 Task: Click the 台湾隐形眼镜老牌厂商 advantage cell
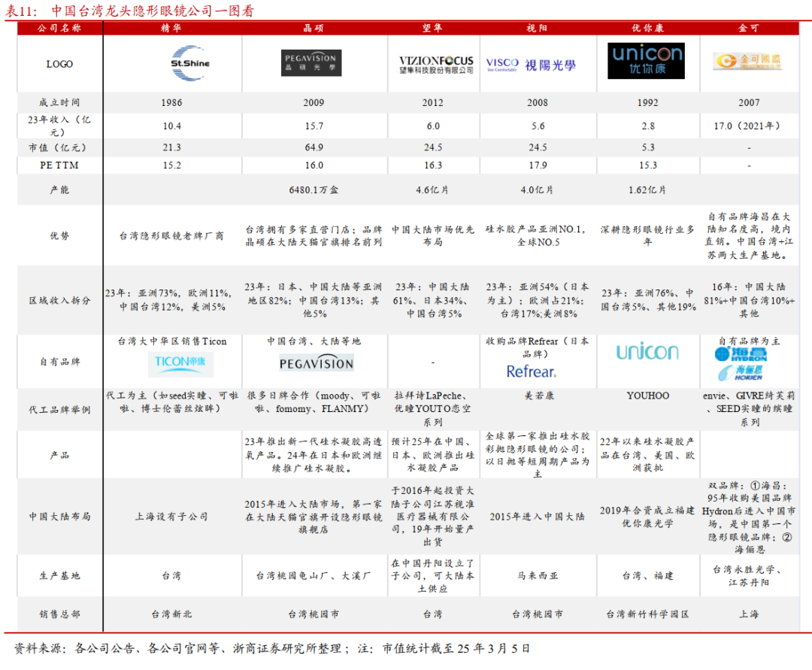(171, 236)
